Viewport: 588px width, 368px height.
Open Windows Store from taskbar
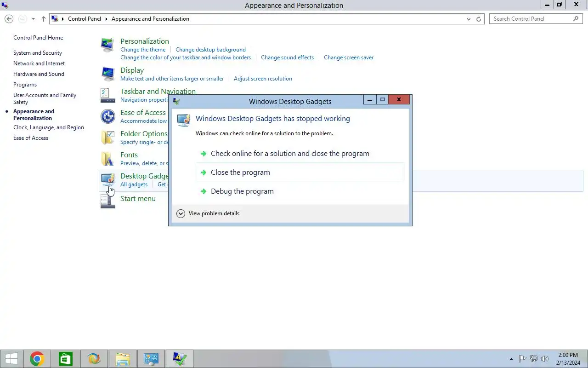(x=66, y=359)
